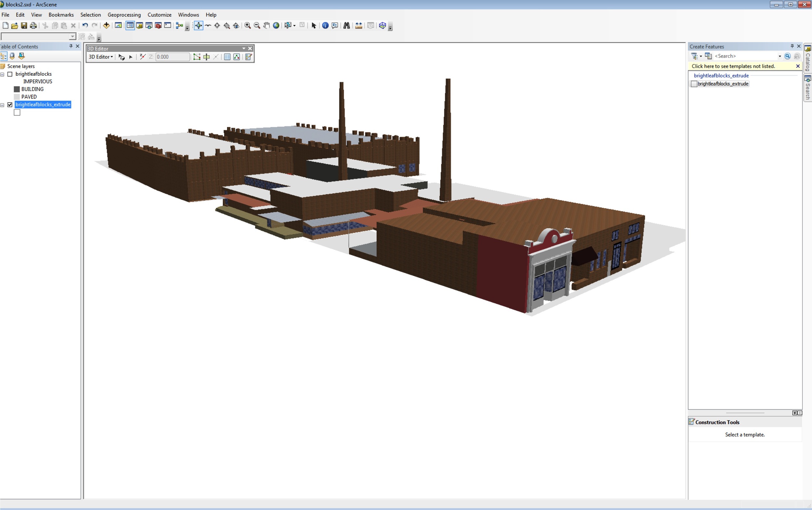
Task: Choose the Select Elements arrow tool
Action: click(x=314, y=26)
